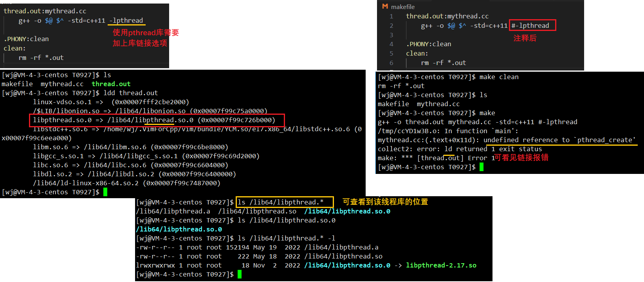
Task: Click the green cursor in the libpthread listing terminal
Action: (240, 274)
